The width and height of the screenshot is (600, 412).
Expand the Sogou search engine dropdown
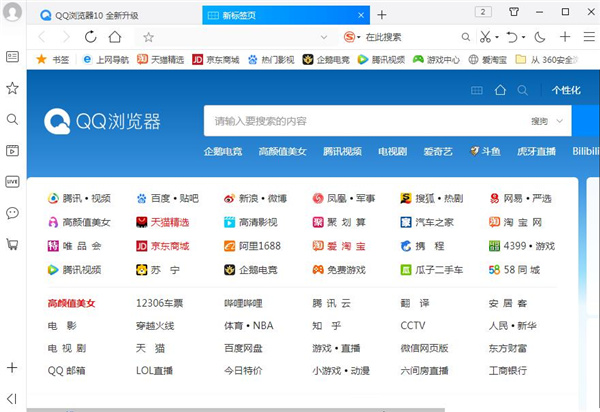tap(359, 37)
